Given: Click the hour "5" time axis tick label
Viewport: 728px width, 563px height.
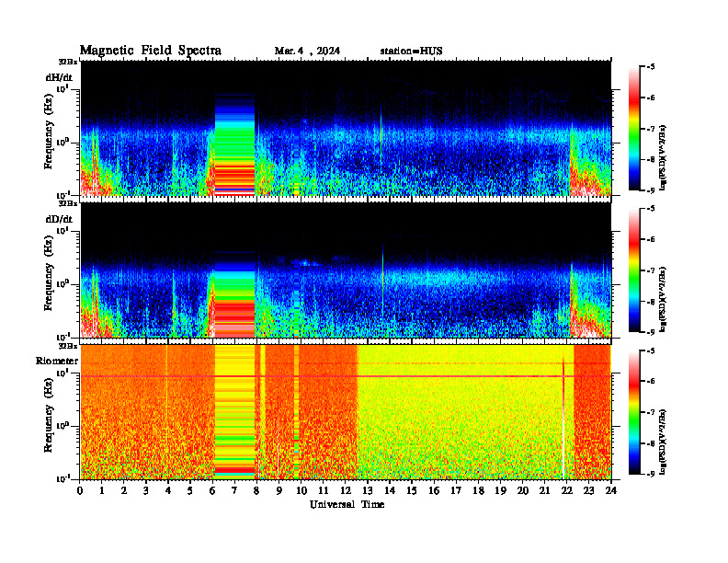Looking at the screenshot, I should point(190,490).
